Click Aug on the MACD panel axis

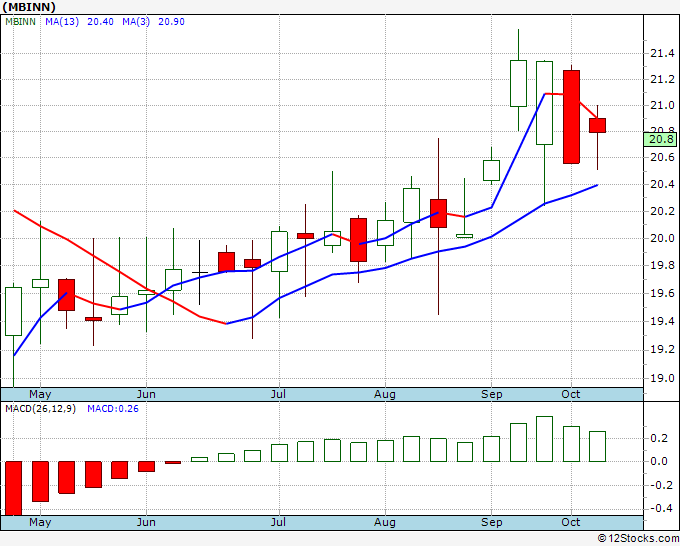point(385,522)
